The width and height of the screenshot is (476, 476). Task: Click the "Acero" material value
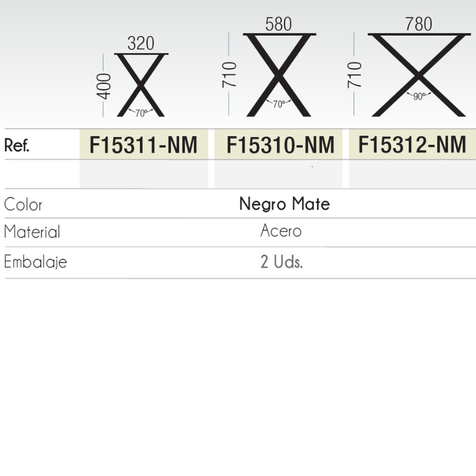click(x=281, y=231)
